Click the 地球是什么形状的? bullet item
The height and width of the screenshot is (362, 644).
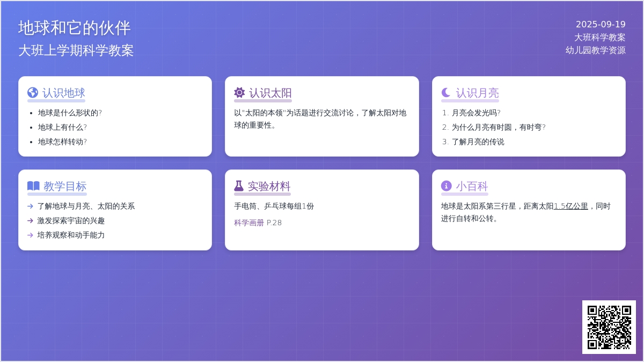(x=70, y=113)
